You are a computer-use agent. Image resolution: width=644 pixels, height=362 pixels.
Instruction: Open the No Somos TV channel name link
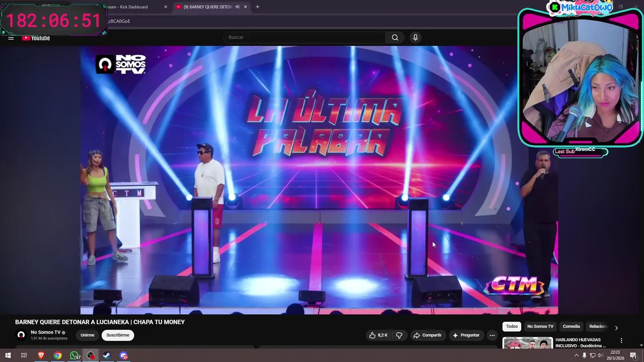tap(45, 332)
